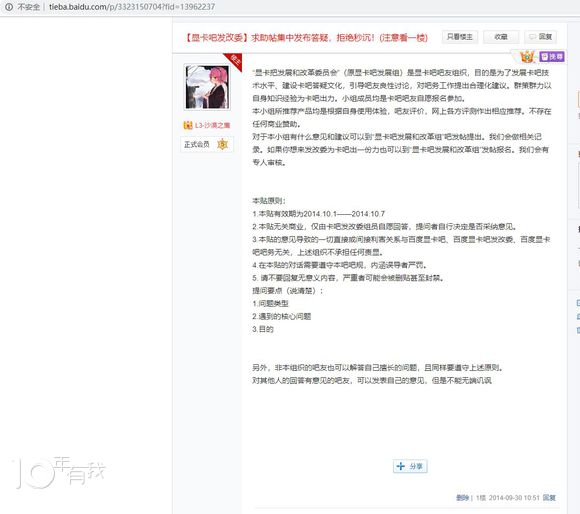The width and height of the screenshot is (580, 514).
Task: Click rule 5 line 请不要回复无意义内容
Action: 348,278
